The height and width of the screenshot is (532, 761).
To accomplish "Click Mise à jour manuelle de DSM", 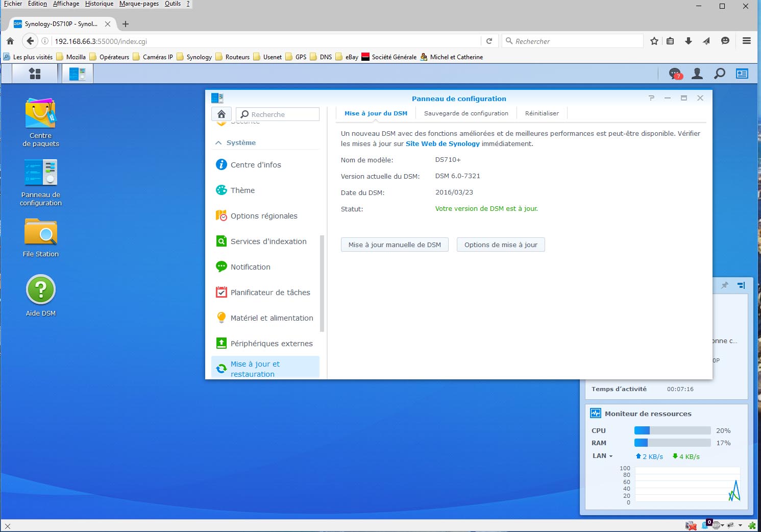I will pyautogui.click(x=395, y=245).
